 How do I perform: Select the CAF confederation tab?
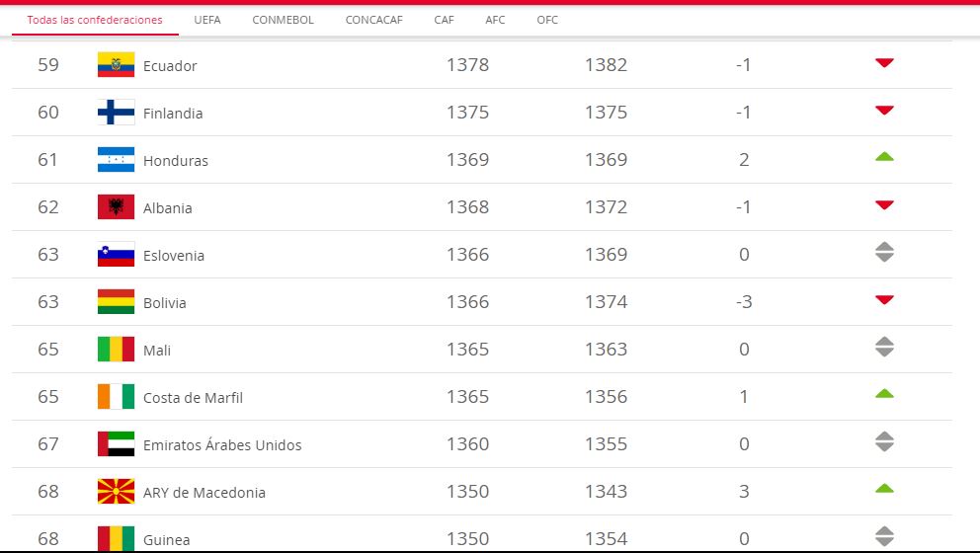[x=444, y=20]
